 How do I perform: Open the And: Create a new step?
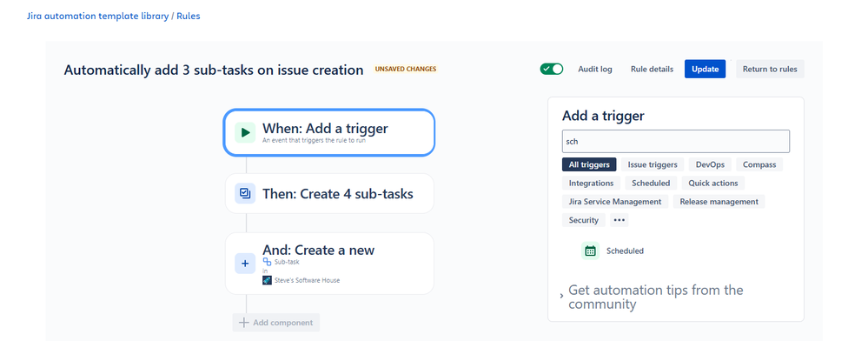pyautogui.click(x=329, y=264)
